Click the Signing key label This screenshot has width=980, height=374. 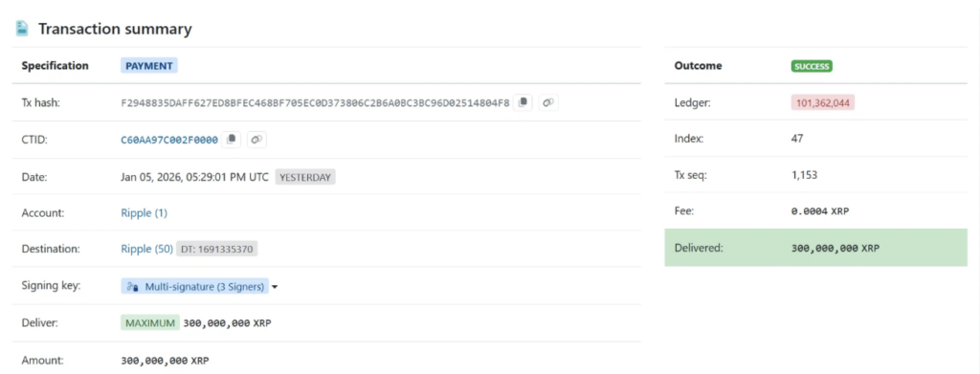point(51,285)
